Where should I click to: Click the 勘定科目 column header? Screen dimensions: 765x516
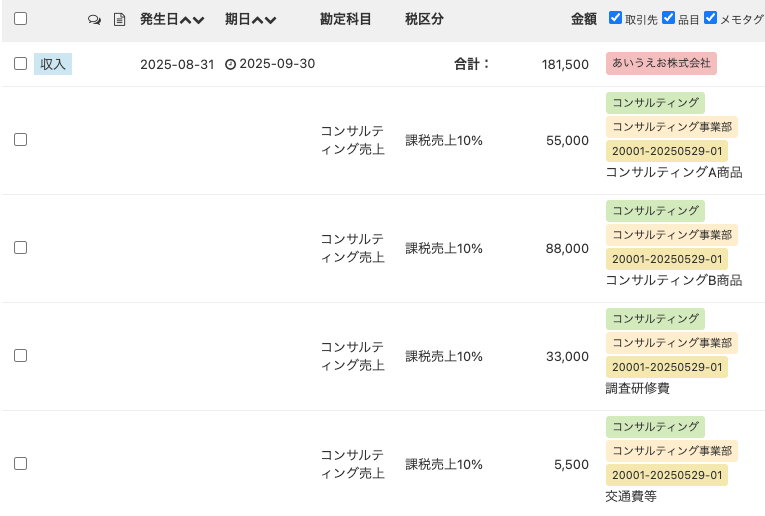[345, 19]
